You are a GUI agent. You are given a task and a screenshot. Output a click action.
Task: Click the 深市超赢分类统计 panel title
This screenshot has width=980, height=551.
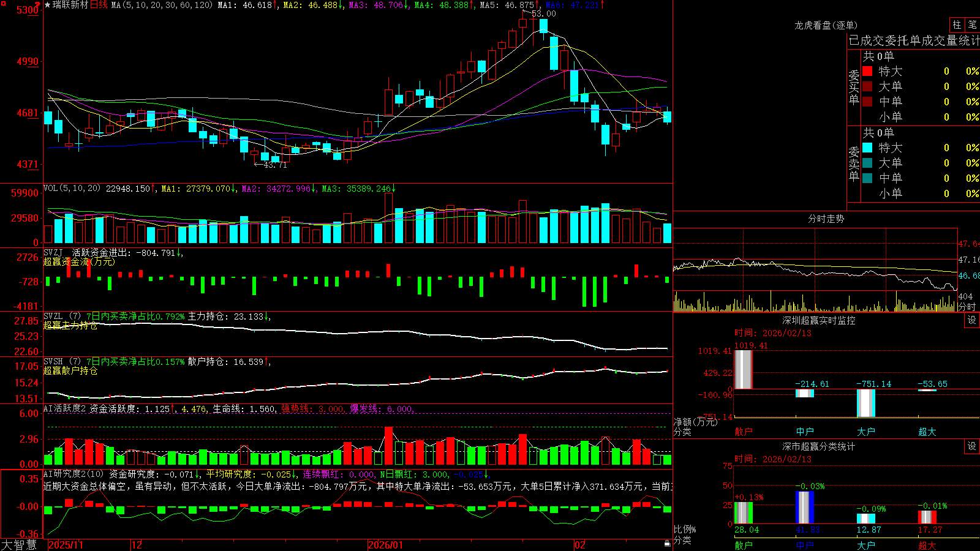[818, 446]
